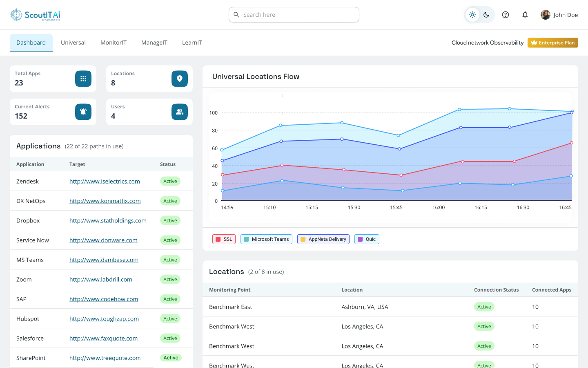Open the help icon
The width and height of the screenshot is (588, 368).
pyautogui.click(x=505, y=14)
